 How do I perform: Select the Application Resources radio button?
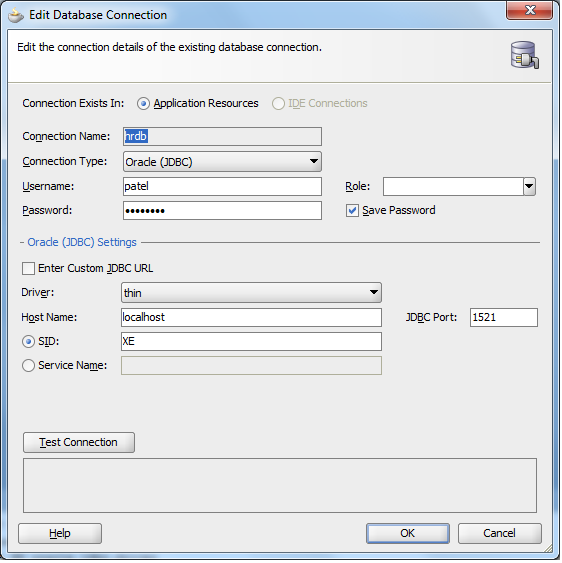click(x=143, y=104)
